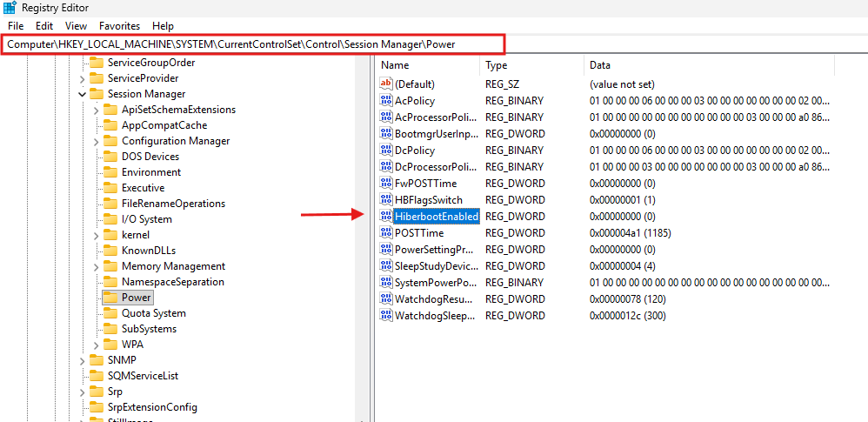Expand the WPA key
The width and height of the screenshot is (868, 422).
[97, 345]
